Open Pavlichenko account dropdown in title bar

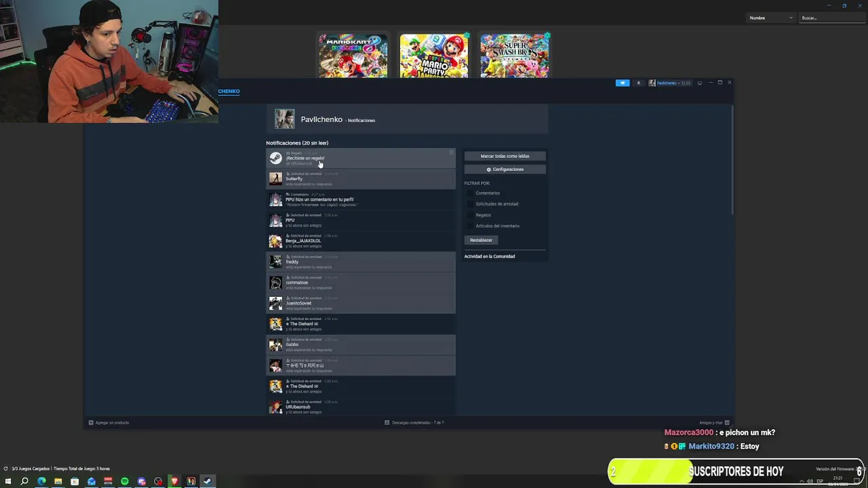pos(669,83)
